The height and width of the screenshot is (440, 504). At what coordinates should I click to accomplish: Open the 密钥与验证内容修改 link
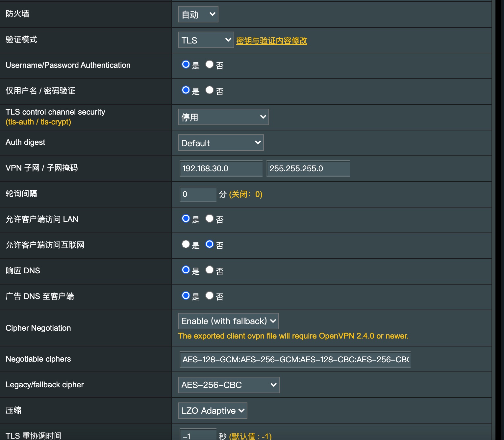[x=272, y=41]
